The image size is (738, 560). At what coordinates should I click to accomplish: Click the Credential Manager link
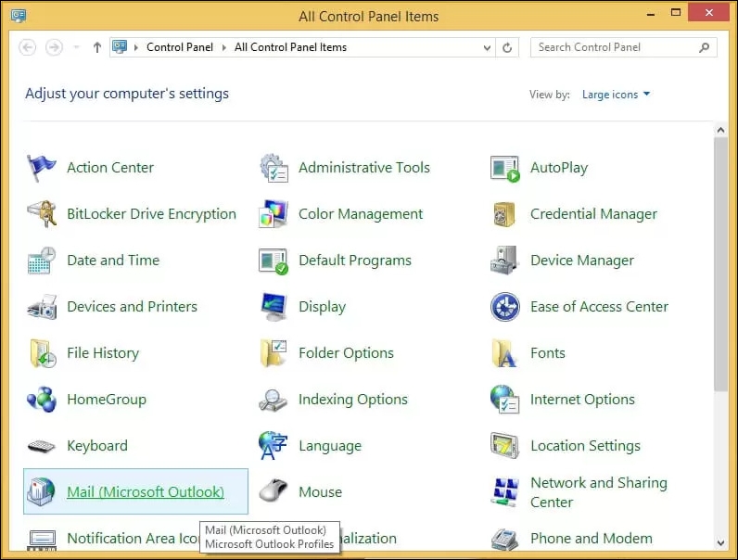coord(593,214)
